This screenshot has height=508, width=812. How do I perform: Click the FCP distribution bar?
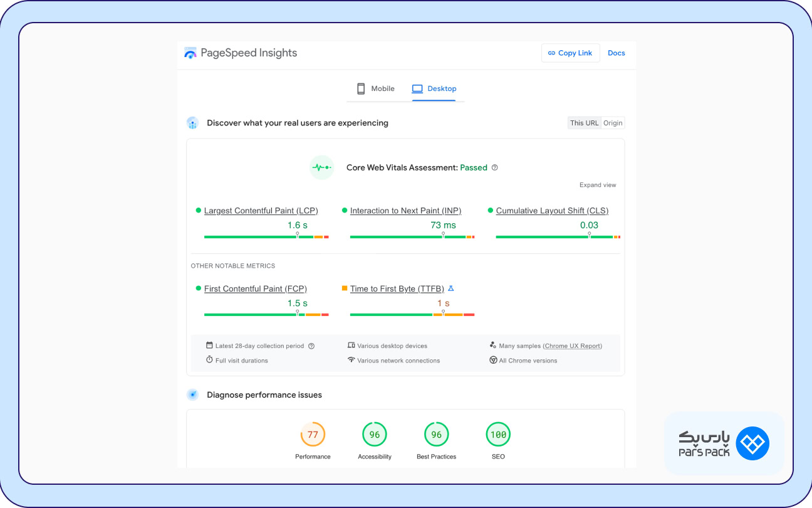pos(266,314)
